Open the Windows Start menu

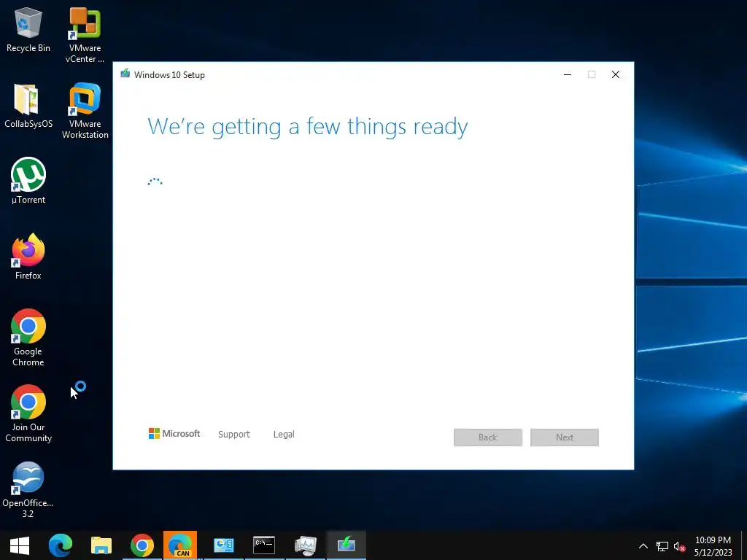[x=20, y=545]
